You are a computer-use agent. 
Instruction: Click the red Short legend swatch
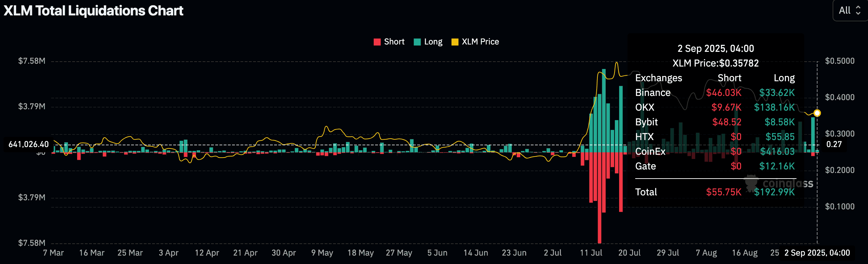pyautogui.click(x=377, y=42)
